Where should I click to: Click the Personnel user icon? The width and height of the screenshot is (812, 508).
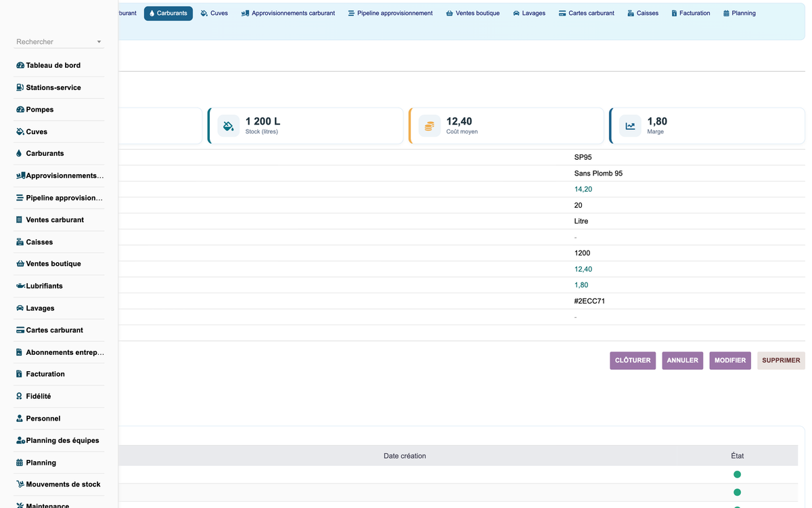coord(20,419)
